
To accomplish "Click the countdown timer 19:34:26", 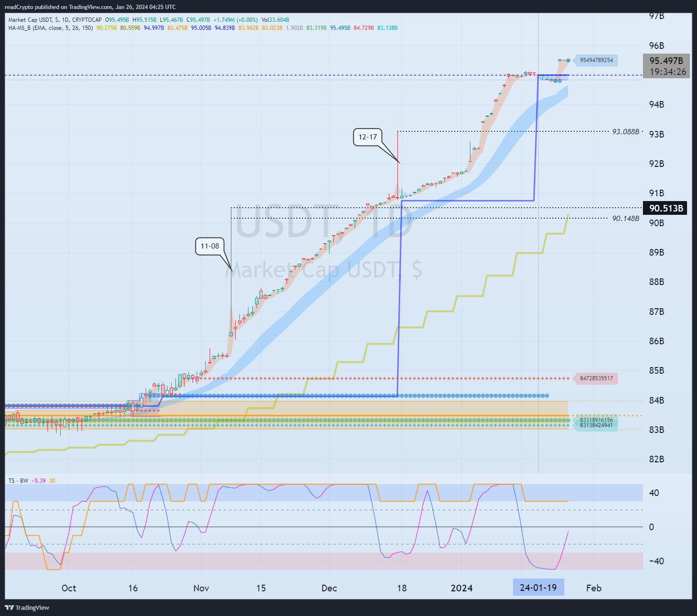I will (668, 72).
